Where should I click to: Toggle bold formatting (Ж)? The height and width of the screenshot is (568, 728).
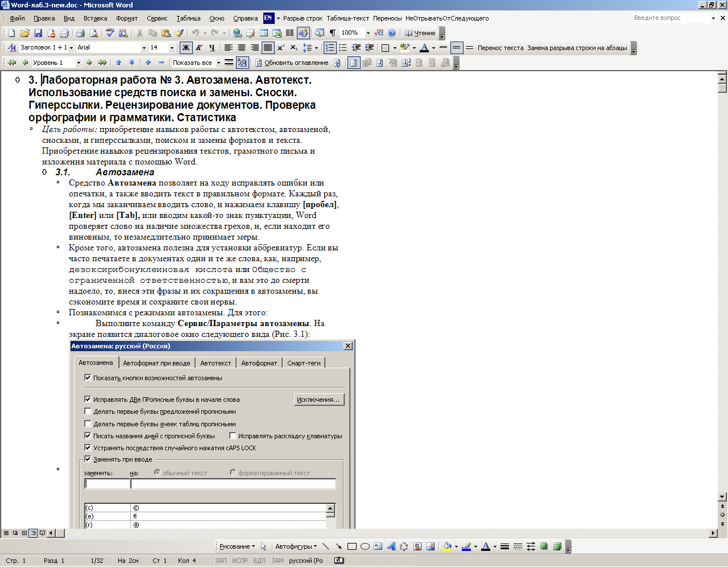185,48
